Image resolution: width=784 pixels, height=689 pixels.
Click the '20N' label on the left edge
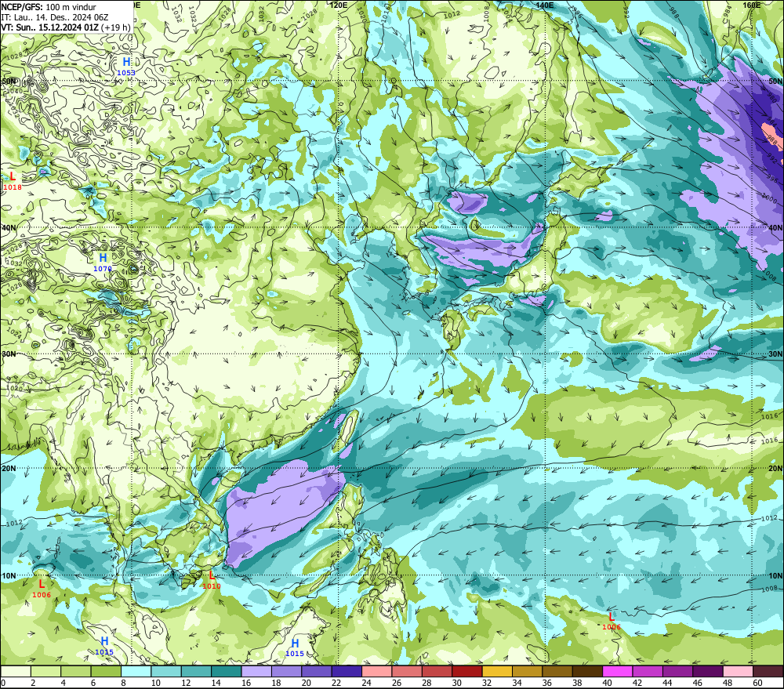click(x=9, y=469)
